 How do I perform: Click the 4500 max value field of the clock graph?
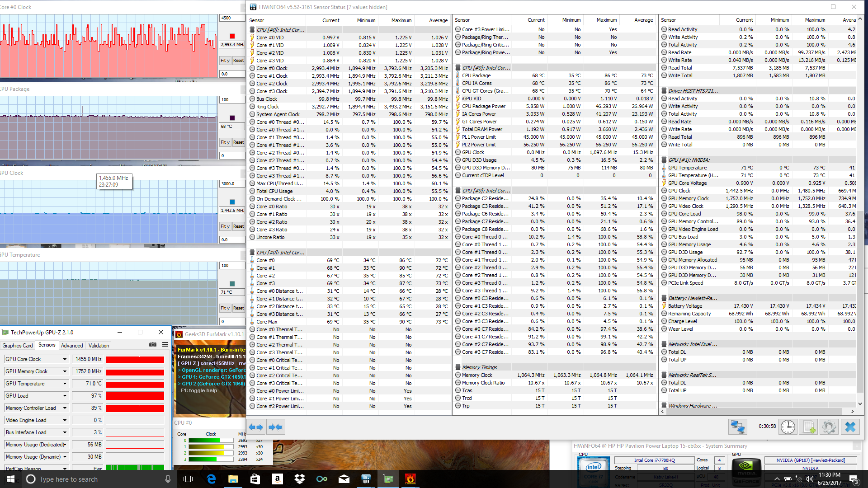pyautogui.click(x=232, y=18)
